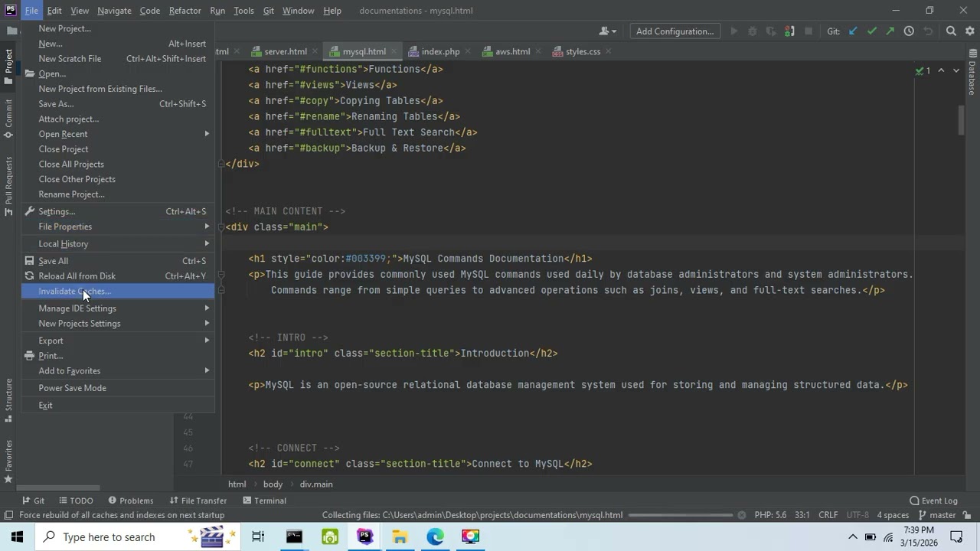This screenshot has width=980, height=551.
Task: Expand the Add to Favorites submenu
Action: pyautogui.click(x=118, y=371)
